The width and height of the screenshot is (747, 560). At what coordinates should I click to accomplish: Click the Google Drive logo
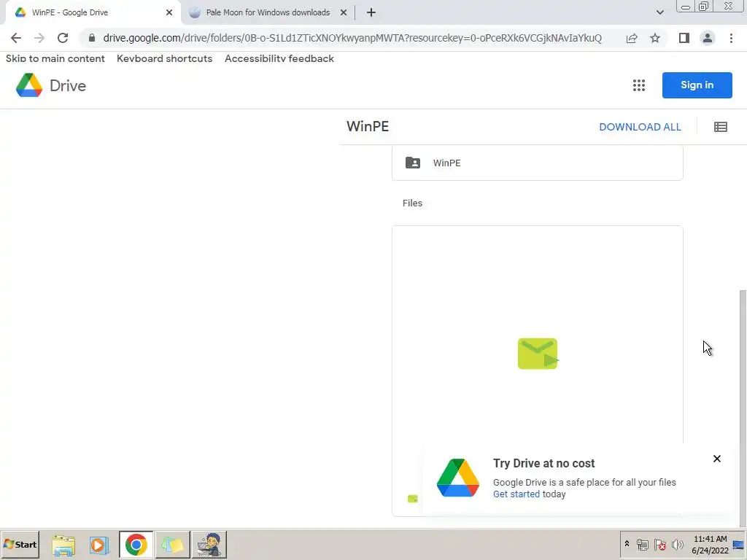(x=51, y=85)
